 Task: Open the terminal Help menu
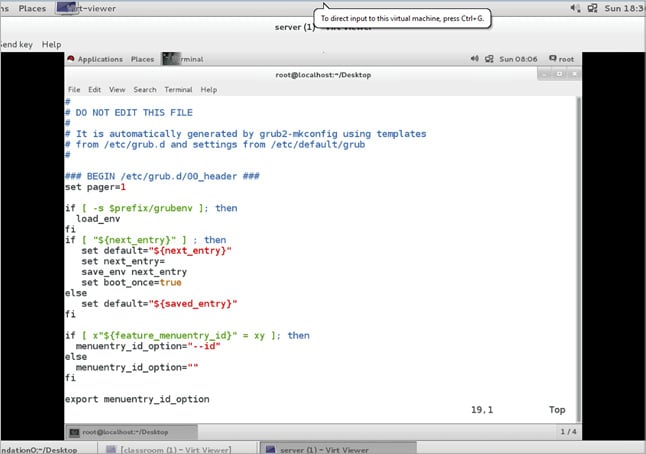[x=208, y=89]
